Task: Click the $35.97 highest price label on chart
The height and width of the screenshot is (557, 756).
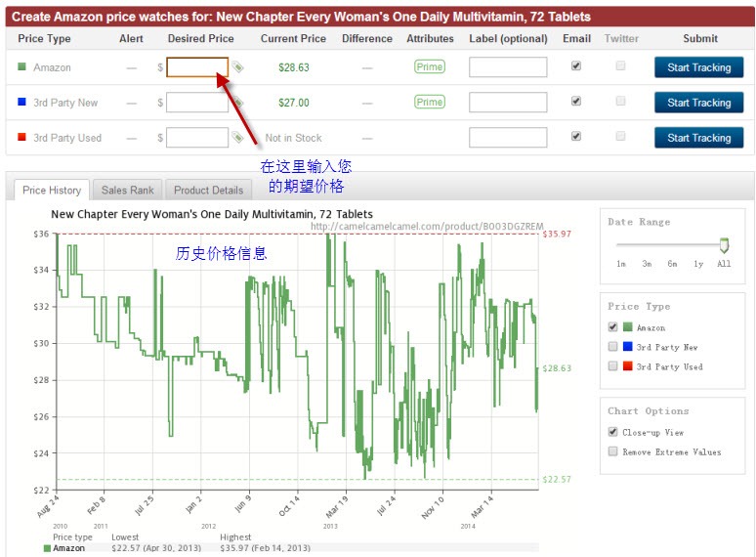Action: (557, 234)
